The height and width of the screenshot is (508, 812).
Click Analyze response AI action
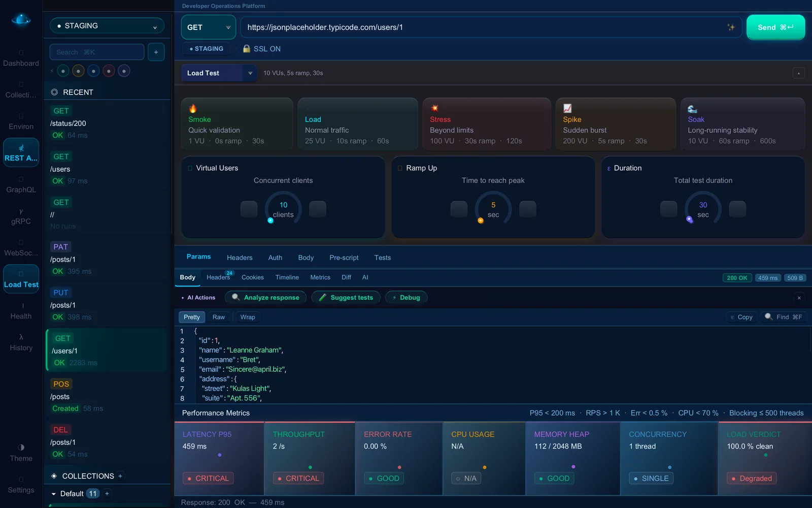pyautogui.click(x=265, y=298)
